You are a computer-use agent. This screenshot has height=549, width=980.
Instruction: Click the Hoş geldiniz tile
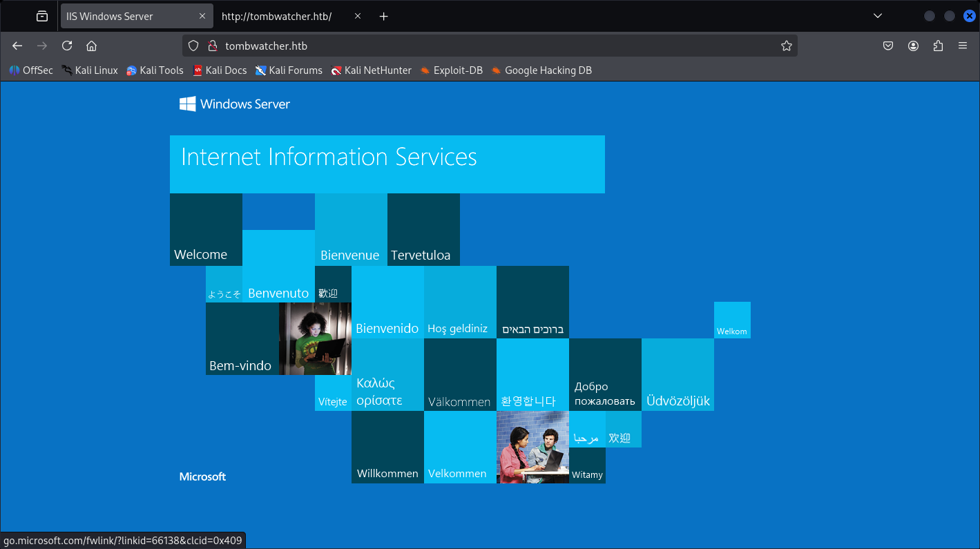[460, 302]
